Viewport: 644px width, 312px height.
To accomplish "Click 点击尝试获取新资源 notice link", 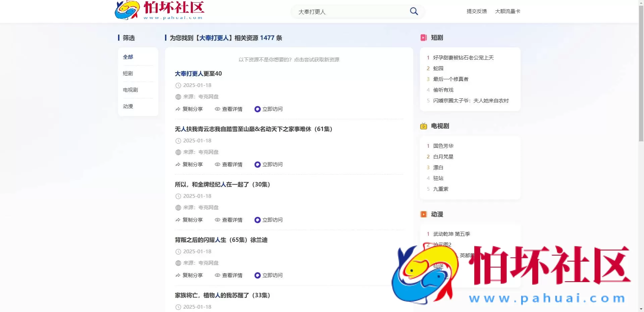I will [318, 59].
